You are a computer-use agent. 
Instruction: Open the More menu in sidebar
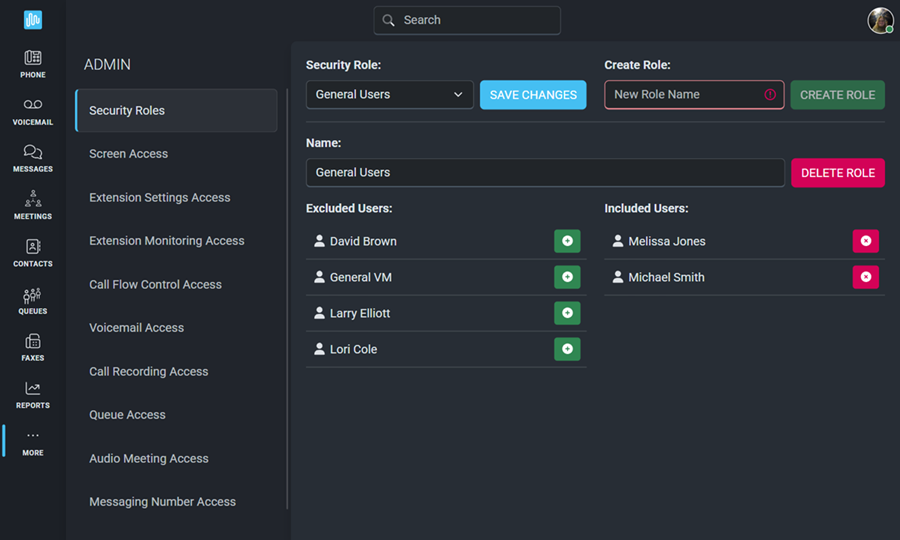[x=33, y=442]
